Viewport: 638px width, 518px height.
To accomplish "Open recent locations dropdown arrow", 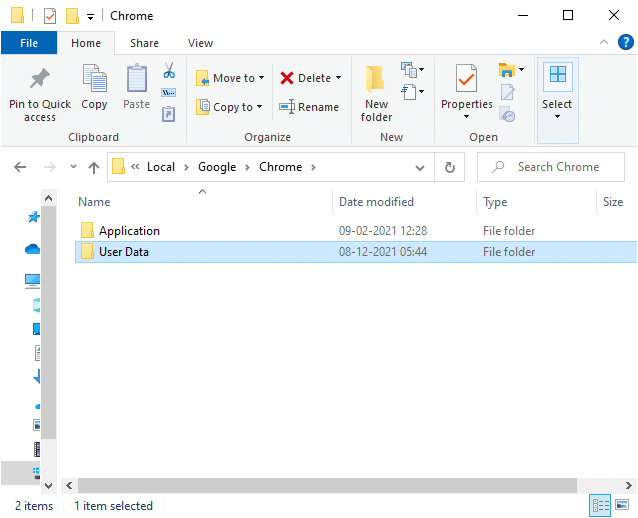I will (73, 167).
